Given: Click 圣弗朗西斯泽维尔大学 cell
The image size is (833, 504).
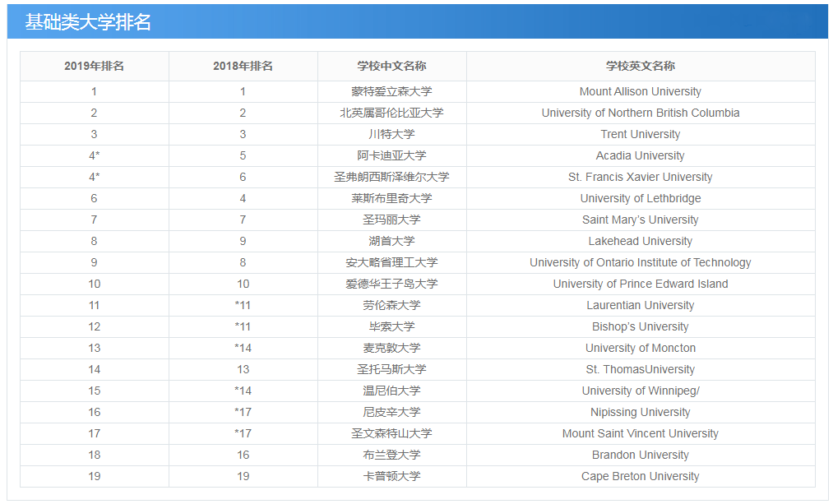Looking at the screenshot, I should point(391,177).
